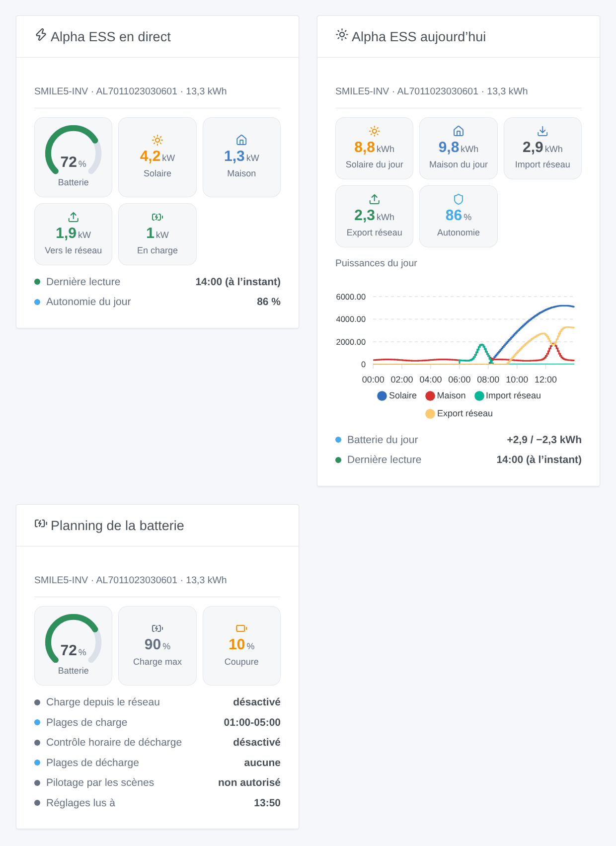Toggle the Import réseau series in chart legend
This screenshot has width=616, height=846.
pyautogui.click(x=508, y=396)
